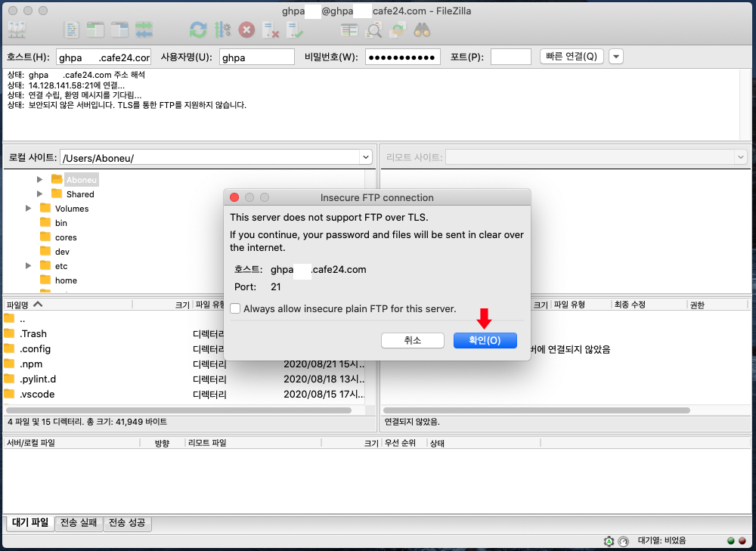Click the 포트(P) input field
The width and height of the screenshot is (756, 551).
[511, 57]
